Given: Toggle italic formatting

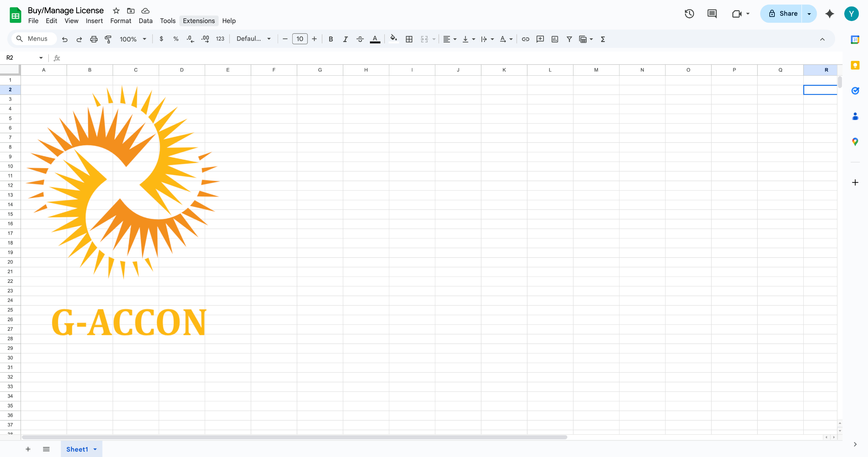Looking at the screenshot, I should pos(345,39).
